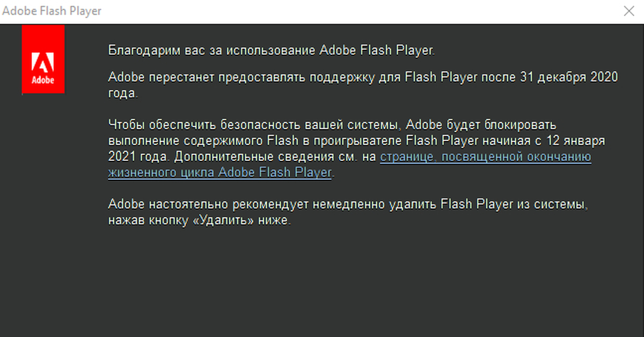Click the red Adobe logo
This screenshot has height=337, width=644.
[43, 59]
